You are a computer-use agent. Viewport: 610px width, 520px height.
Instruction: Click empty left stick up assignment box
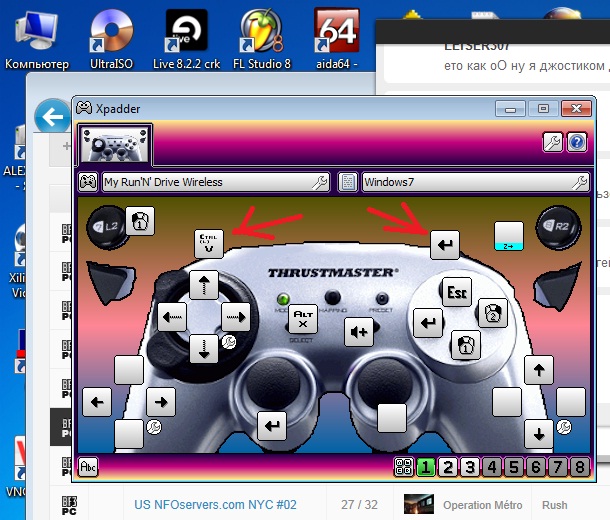[129, 370]
